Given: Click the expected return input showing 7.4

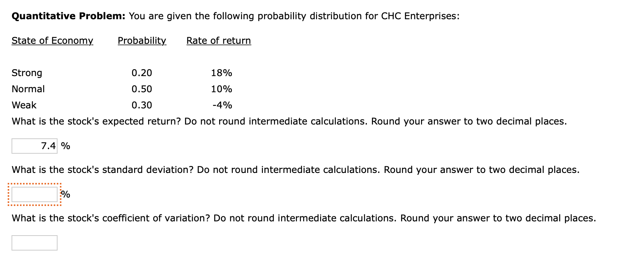Looking at the screenshot, I should click(x=34, y=146).
